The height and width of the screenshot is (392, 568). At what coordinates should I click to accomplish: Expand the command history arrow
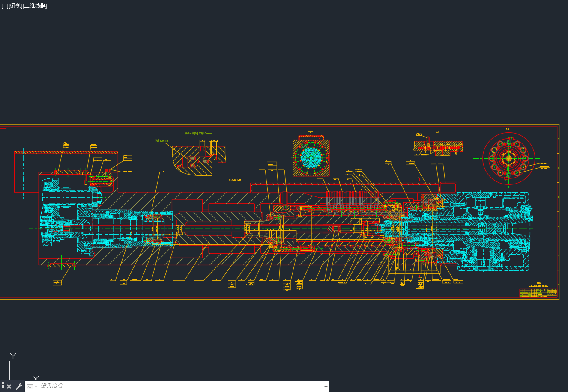pos(325,386)
